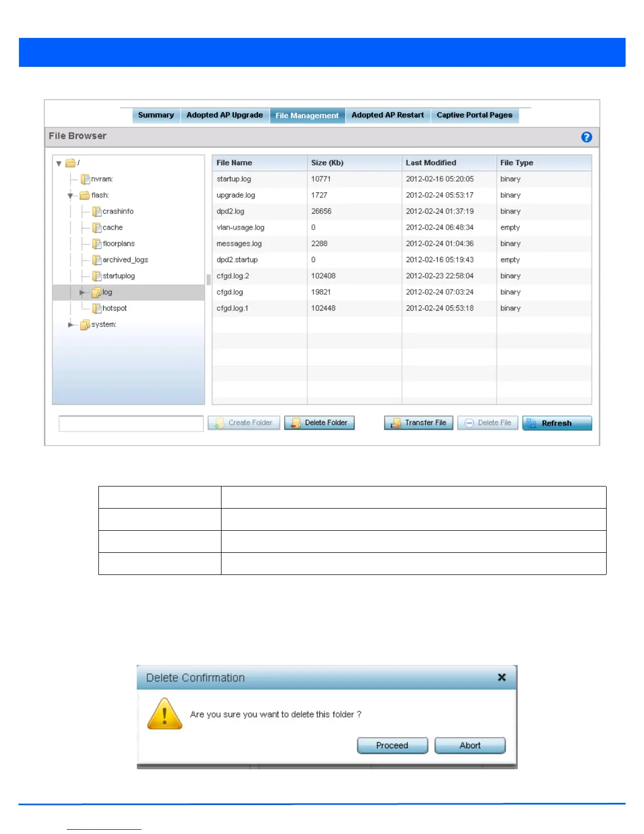Close the Delete Confirmation dialog

click(x=502, y=678)
